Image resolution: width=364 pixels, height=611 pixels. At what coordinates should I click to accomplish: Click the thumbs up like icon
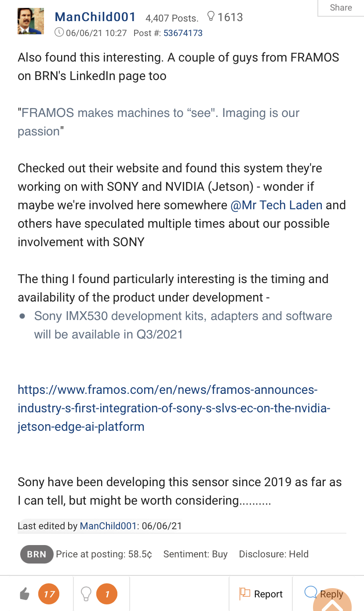click(x=25, y=594)
